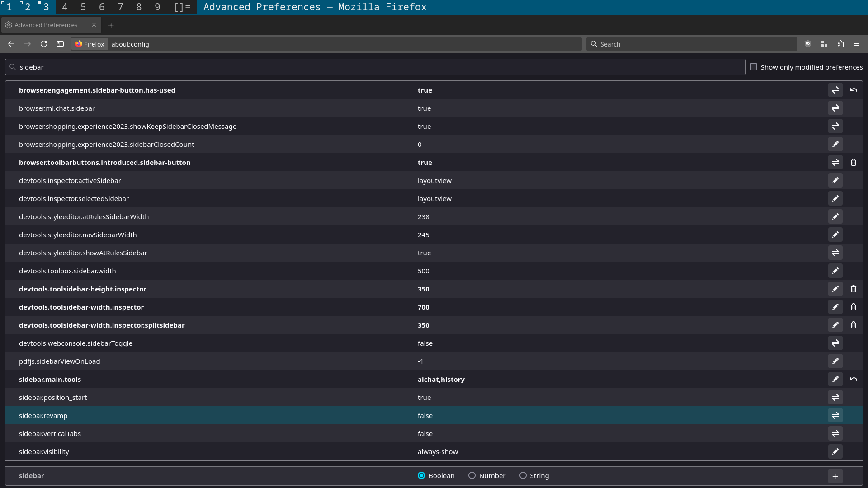This screenshot has height=488, width=868.
Task: Switch to the Advanced Preferences tab
Action: [46, 25]
